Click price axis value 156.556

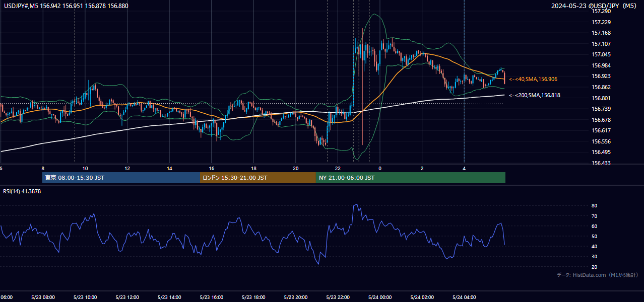point(601,141)
